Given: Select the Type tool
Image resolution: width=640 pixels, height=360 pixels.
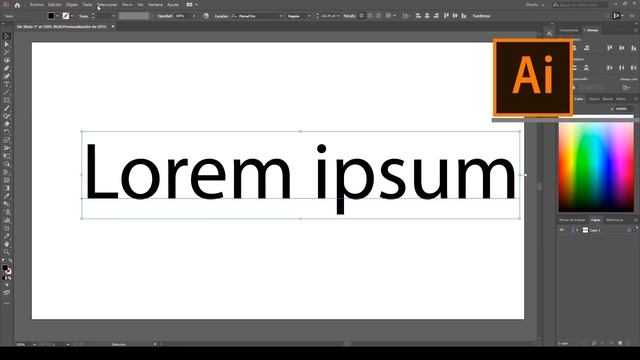Looking at the screenshot, I should (7, 84).
